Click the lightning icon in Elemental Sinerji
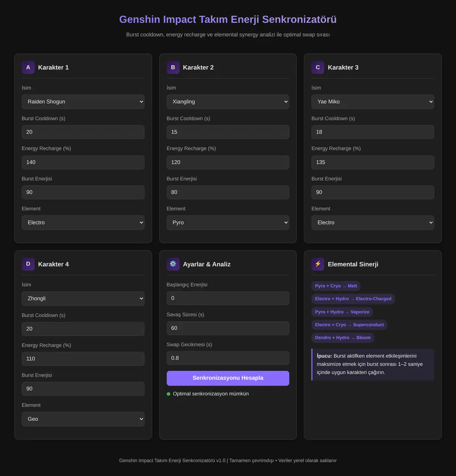This screenshot has width=456, height=476. coord(318,264)
